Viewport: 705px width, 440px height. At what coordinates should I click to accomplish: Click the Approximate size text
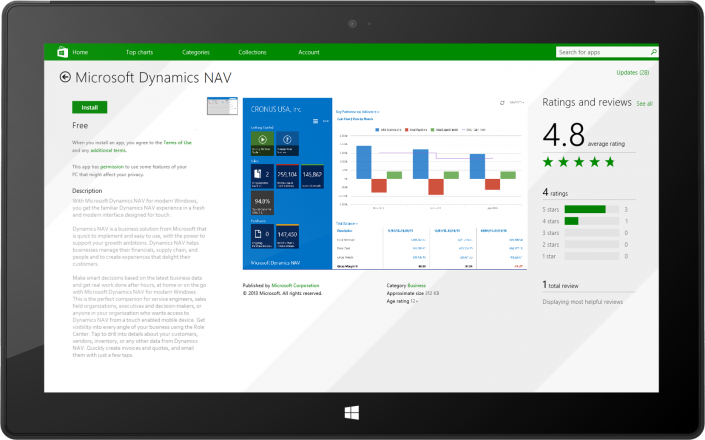point(413,293)
